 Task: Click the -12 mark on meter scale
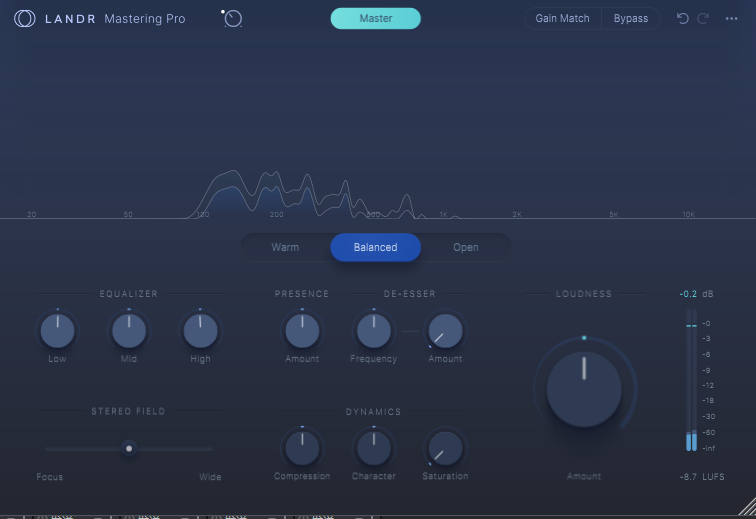click(708, 385)
